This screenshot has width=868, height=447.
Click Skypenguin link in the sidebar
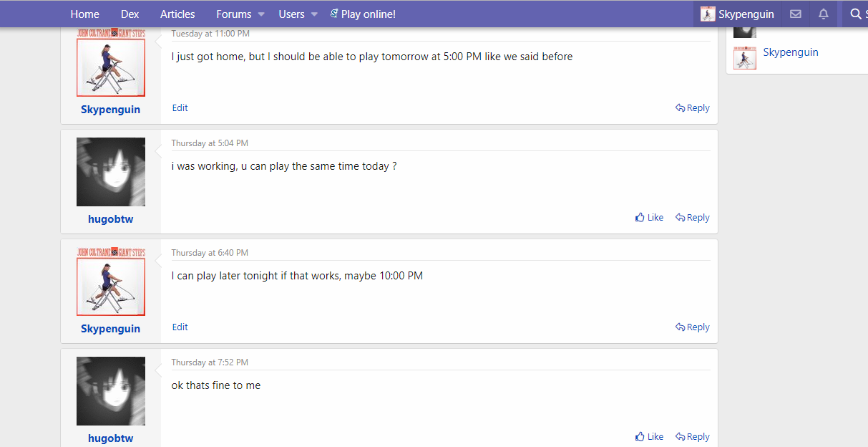(x=791, y=52)
